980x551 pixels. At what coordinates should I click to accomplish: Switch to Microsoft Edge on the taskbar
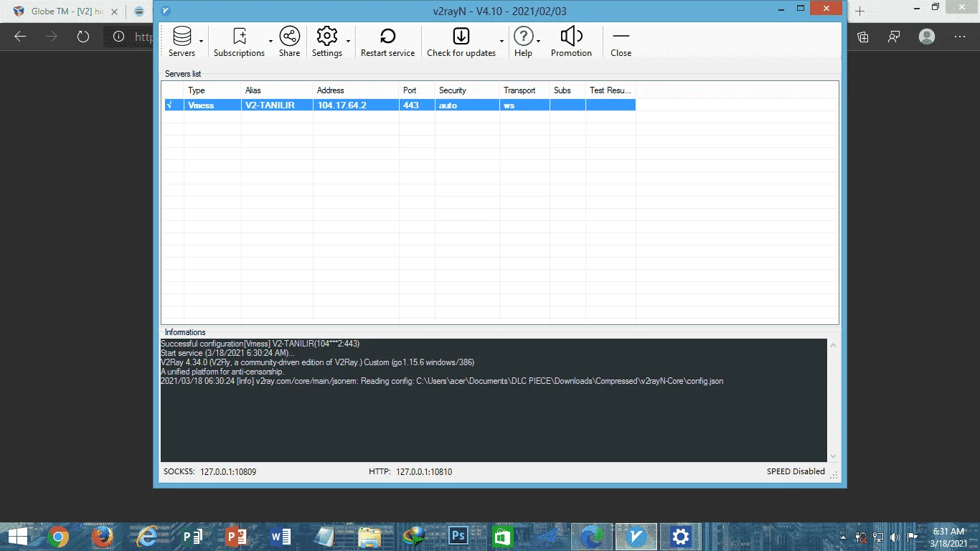592,537
